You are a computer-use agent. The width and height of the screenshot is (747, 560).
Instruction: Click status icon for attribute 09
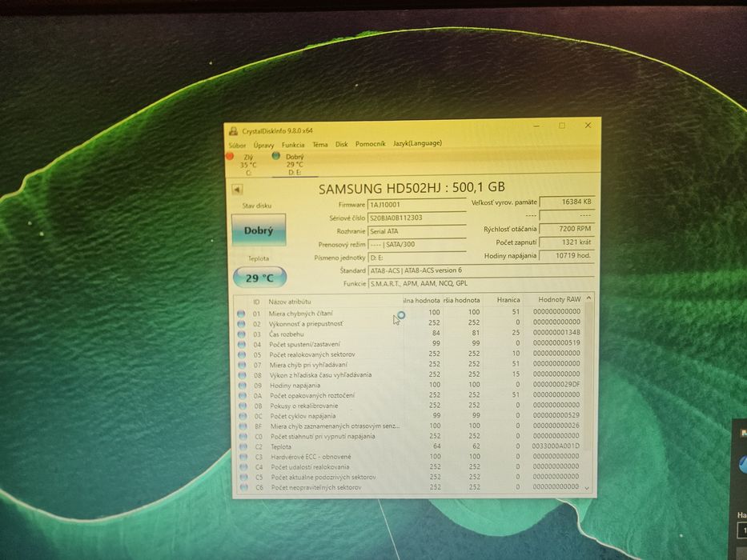[243, 386]
